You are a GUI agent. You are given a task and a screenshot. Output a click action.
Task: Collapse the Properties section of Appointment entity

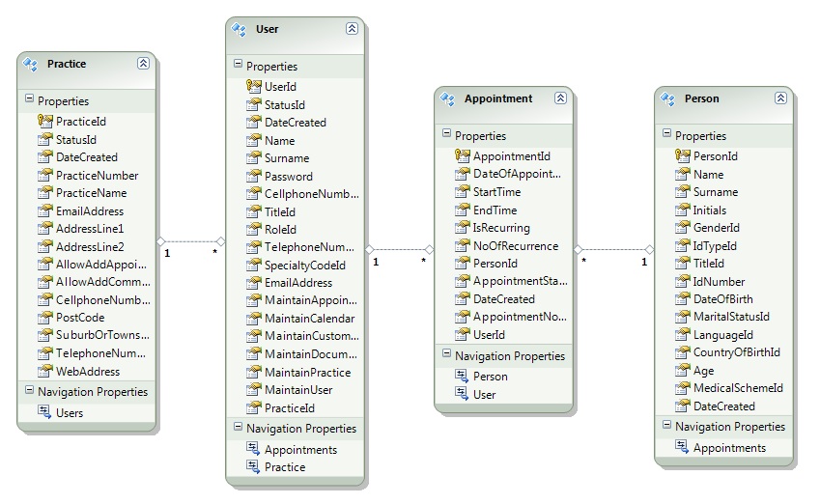coord(446,133)
